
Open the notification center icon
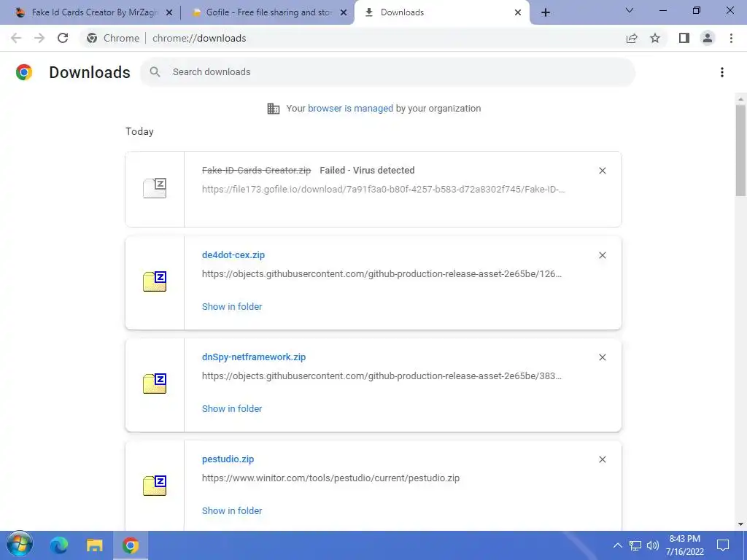tap(723, 545)
